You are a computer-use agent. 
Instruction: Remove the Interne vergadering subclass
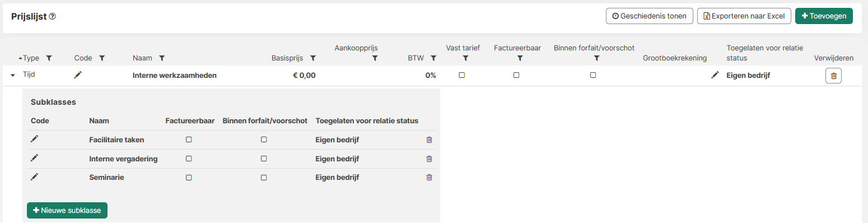(430, 159)
